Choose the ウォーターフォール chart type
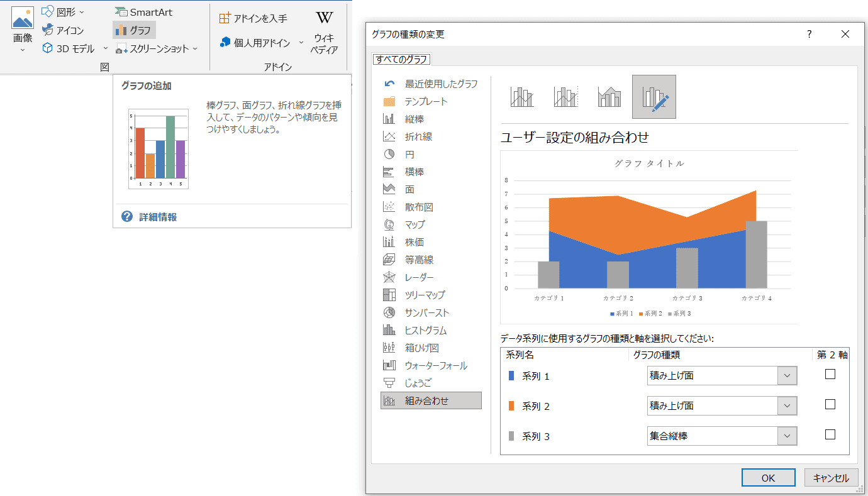The height and width of the screenshot is (496, 868). [x=436, y=365]
